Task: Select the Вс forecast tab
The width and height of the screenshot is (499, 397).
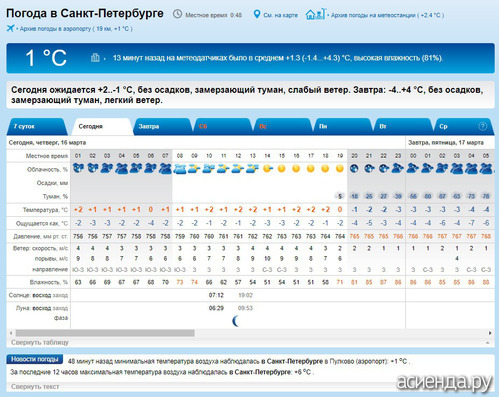Action: point(282,127)
